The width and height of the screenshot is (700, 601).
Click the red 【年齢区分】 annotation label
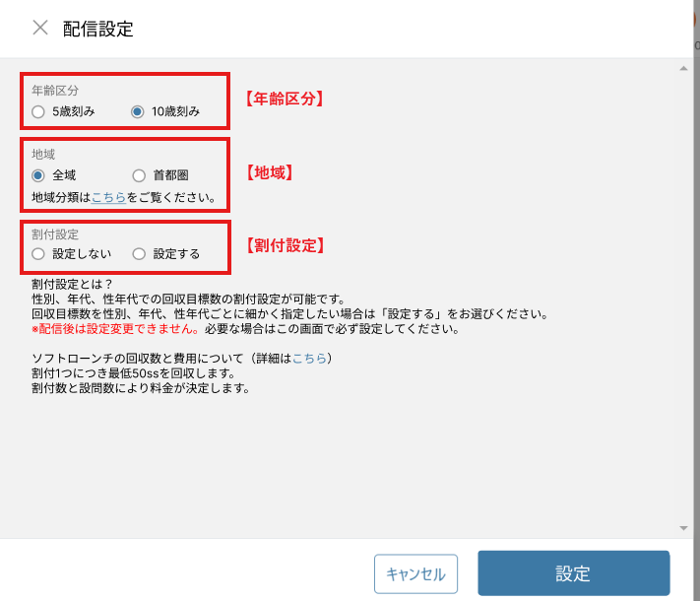(284, 99)
